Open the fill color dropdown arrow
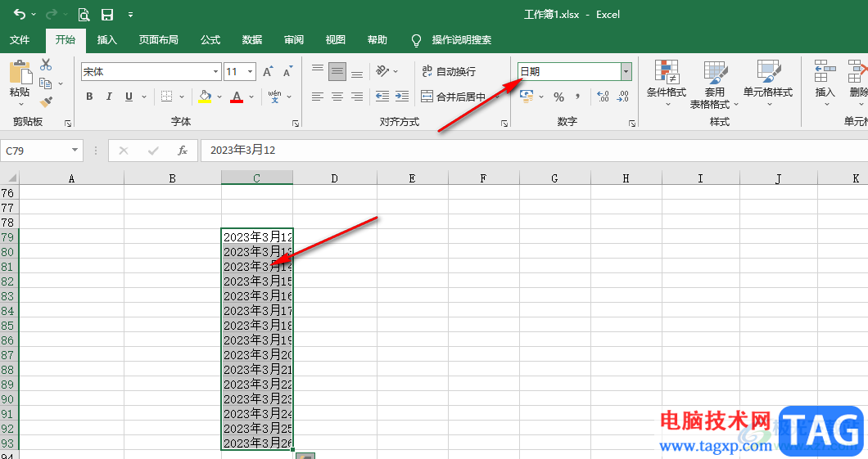This screenshot has height=459, width=868. tap(219, 97)
